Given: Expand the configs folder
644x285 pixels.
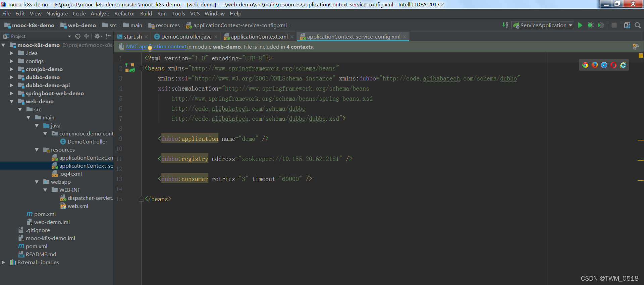Looking at the screenshot, I should click(12, 61).
